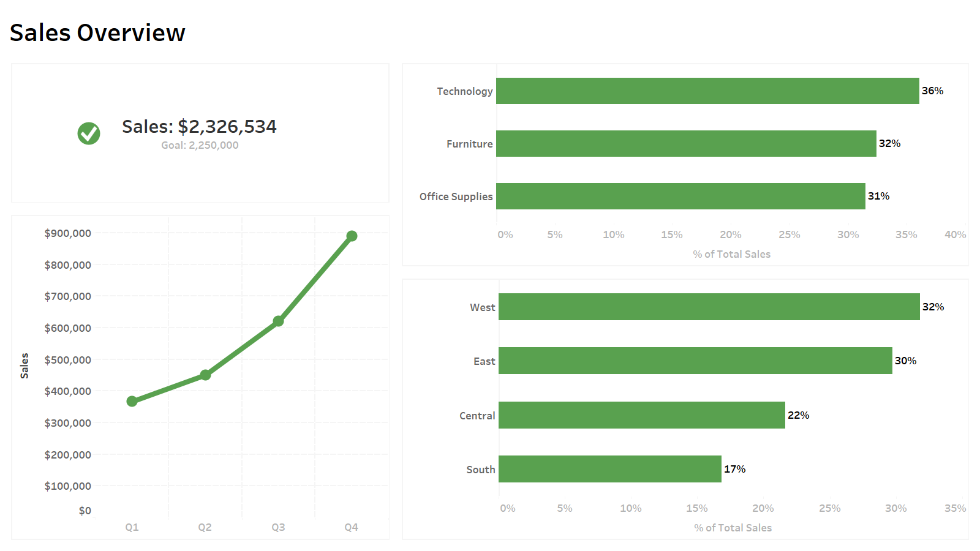The height and width of the screenshot is (551, 980).
Task: Click the green checkmark goal icon
Action: tap(89, 133)
